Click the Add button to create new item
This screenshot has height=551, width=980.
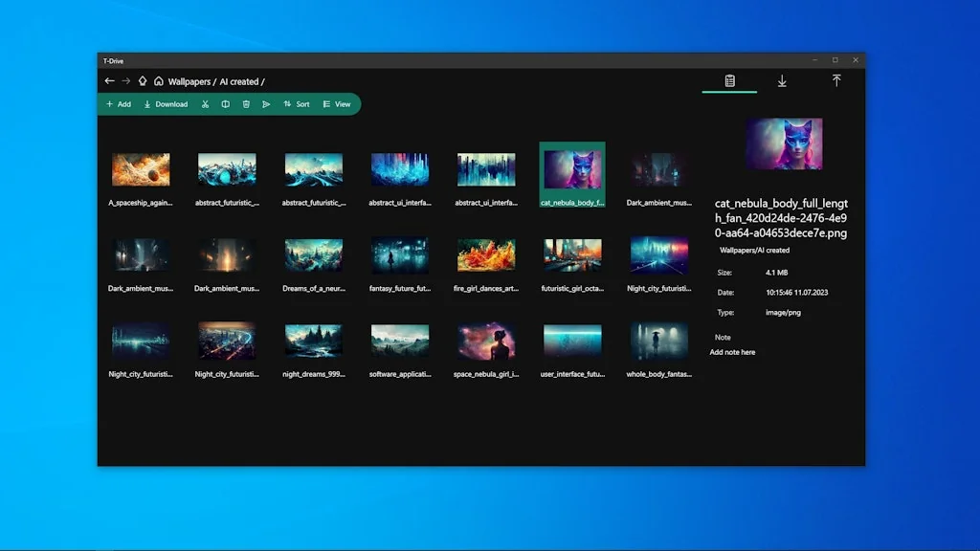(x=118, y=104)
